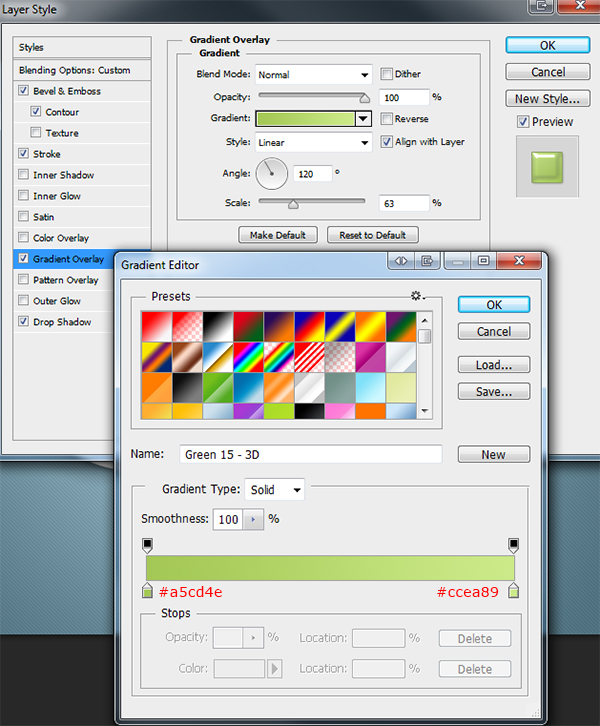Select the #ccea89 color stop

[x=513, y=590]
